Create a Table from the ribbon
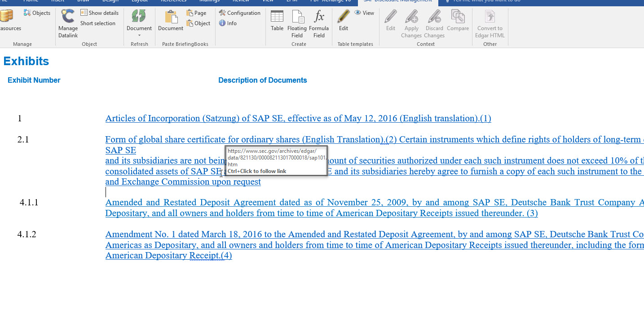The image size is (644, 324). [277, 21]
